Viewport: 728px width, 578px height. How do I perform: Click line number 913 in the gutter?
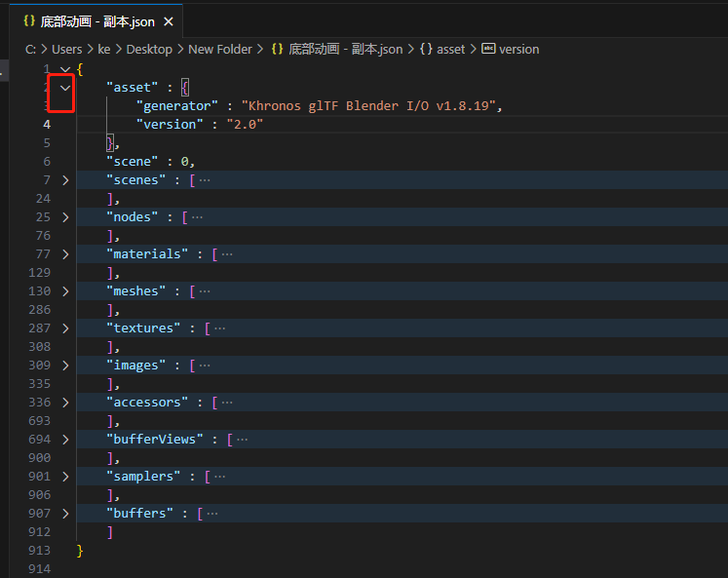click(39, 551)
